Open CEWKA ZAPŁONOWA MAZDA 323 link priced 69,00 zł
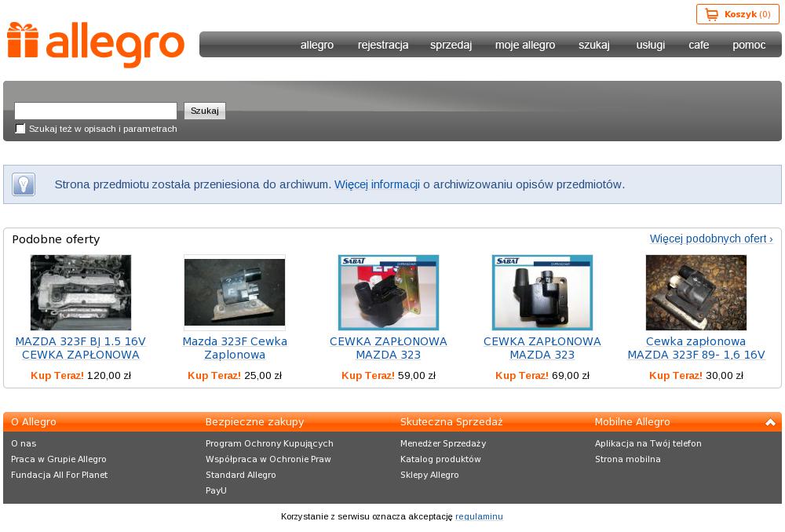 point(542,348)
